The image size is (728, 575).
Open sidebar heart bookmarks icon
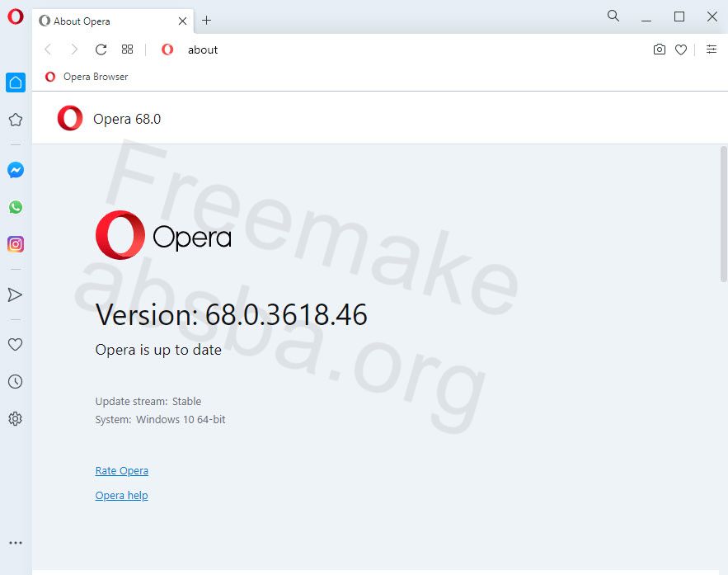(16, 345)
